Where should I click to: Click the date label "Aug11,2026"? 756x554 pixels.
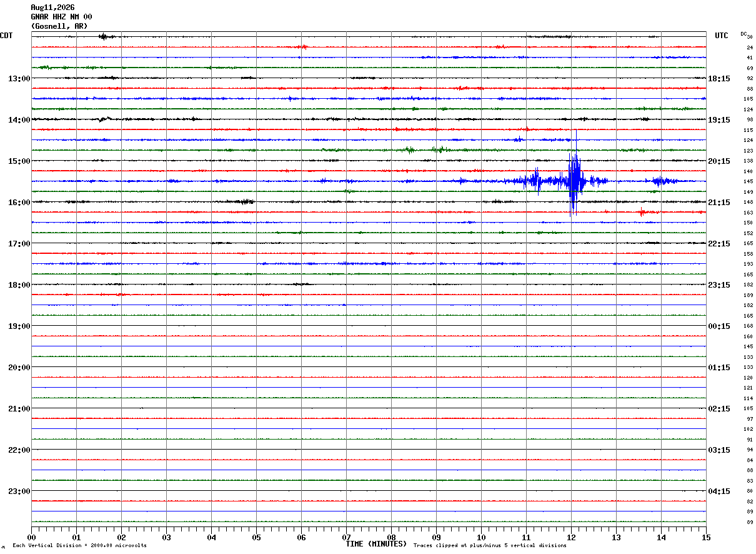(x=52, y=8)
